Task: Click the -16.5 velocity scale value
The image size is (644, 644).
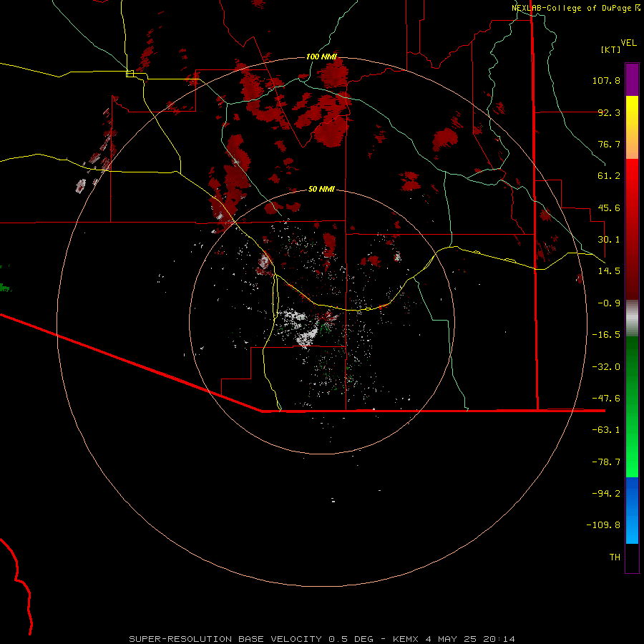Action: point(606,335)
